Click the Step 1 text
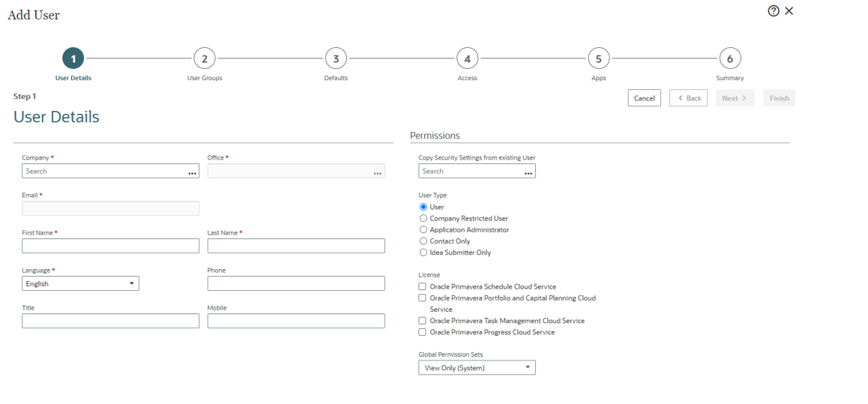 click(x=25, y=96)
